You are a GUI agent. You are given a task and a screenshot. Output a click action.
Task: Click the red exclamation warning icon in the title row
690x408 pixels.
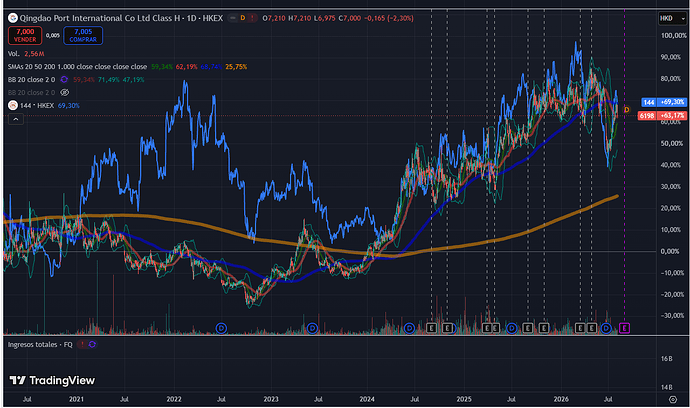coord(252,18)
